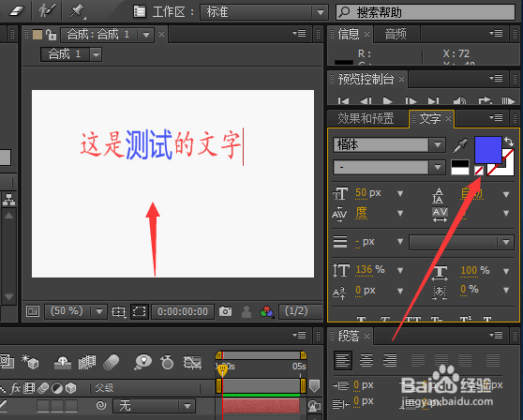The height and width of the screenshot is (420, 523).
Task: Open the leading 自动 dropdown arrow
Action: point(506,194)
